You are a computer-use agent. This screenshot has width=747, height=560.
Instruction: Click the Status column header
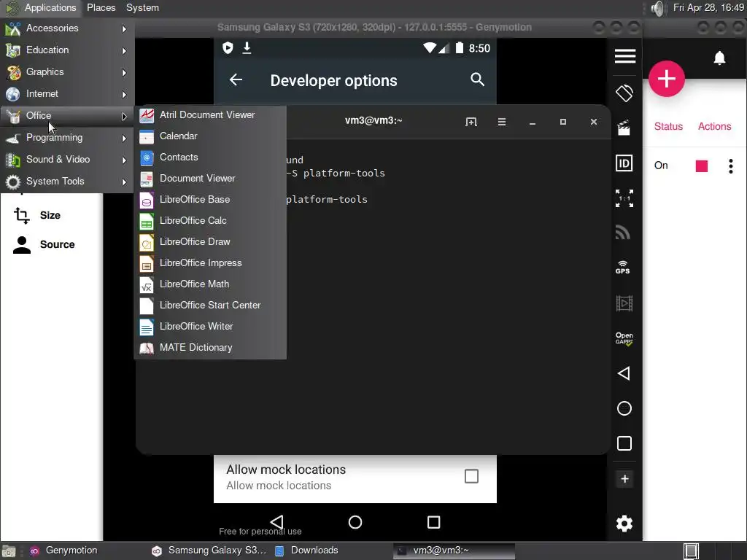[668, 126]
